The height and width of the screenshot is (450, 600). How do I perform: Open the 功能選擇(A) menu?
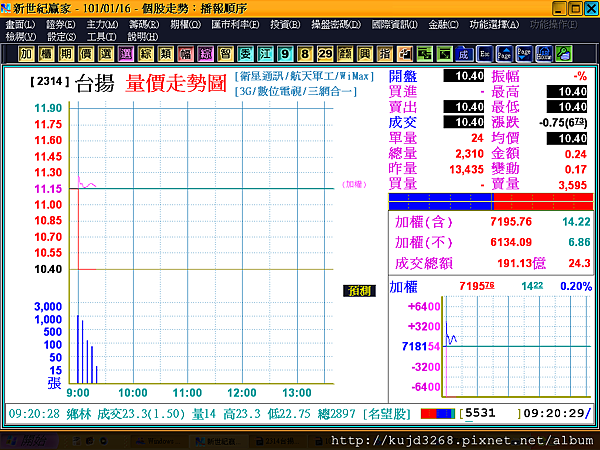coord(494,24)
